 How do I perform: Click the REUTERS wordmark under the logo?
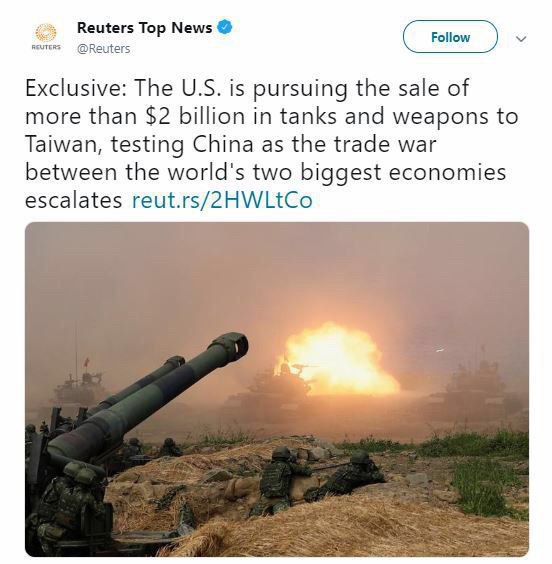coord(46,47)
